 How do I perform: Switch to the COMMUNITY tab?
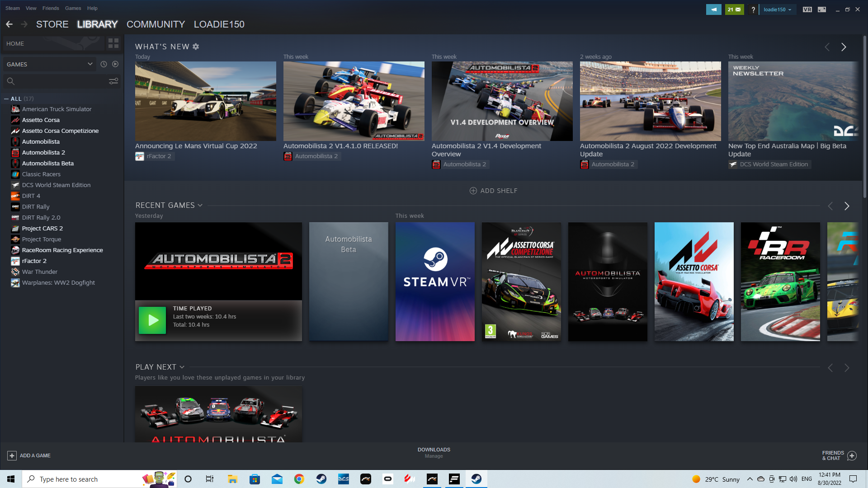(x=156, y=24)
